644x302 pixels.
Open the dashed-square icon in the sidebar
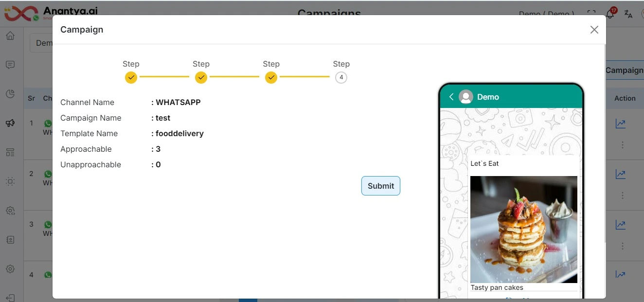click(x=10, y=181)
